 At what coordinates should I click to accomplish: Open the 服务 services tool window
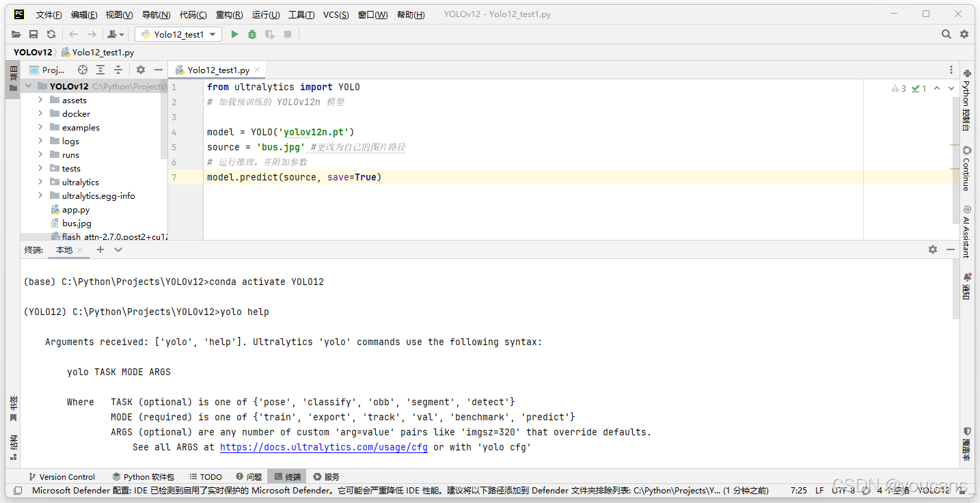click(326, 476)
